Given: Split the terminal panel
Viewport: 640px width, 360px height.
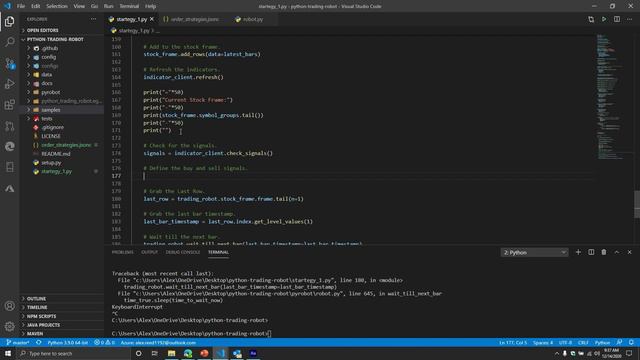Looking at the screenshot, I should click(x=591, y=252).
